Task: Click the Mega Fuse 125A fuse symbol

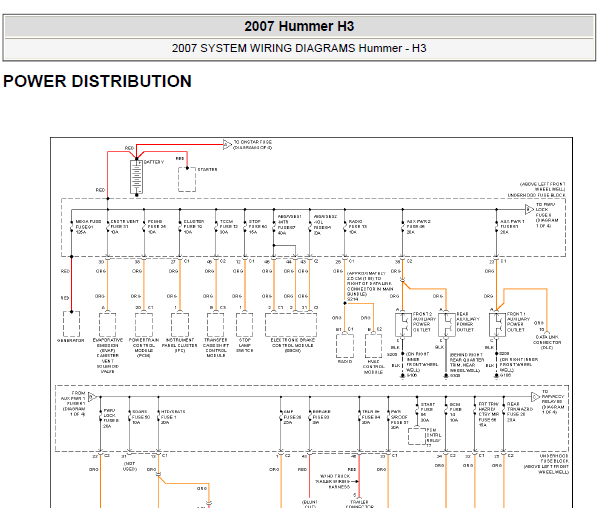Action: point(72,226)
